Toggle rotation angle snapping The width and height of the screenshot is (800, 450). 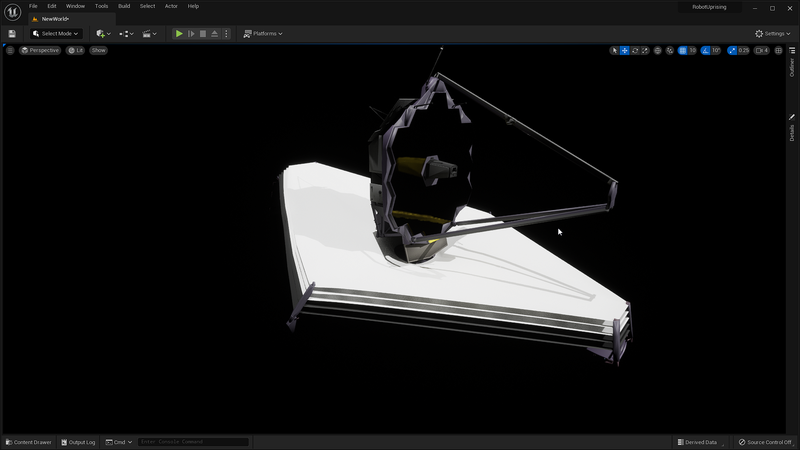coord(706,50)
